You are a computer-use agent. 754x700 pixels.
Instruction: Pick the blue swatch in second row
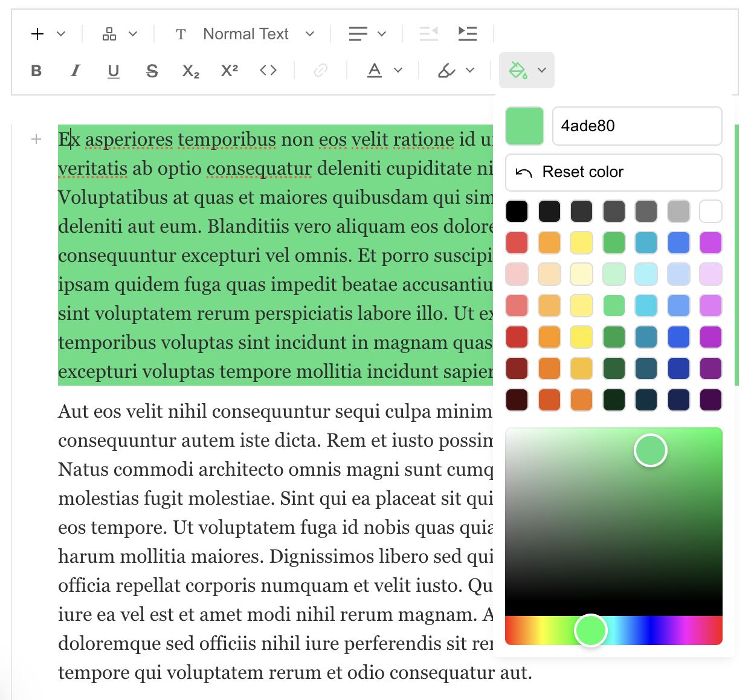tap(678, 242)
